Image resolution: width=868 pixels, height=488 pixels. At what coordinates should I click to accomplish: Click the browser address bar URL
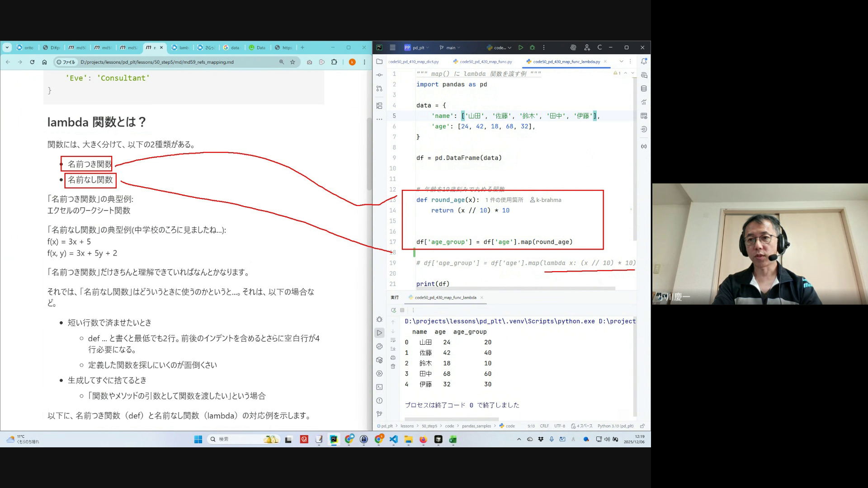(157, 62)
